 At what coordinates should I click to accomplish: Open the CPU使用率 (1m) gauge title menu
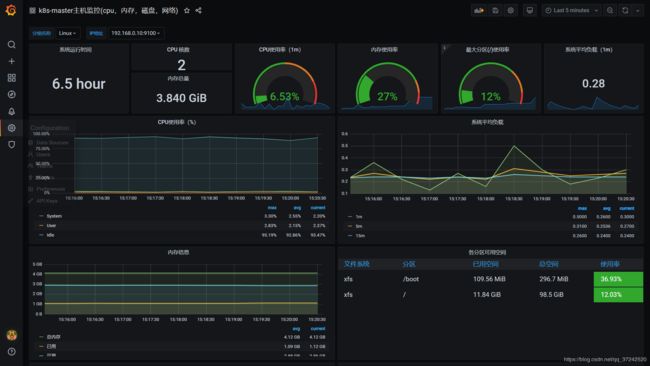(x=280, y=50)
